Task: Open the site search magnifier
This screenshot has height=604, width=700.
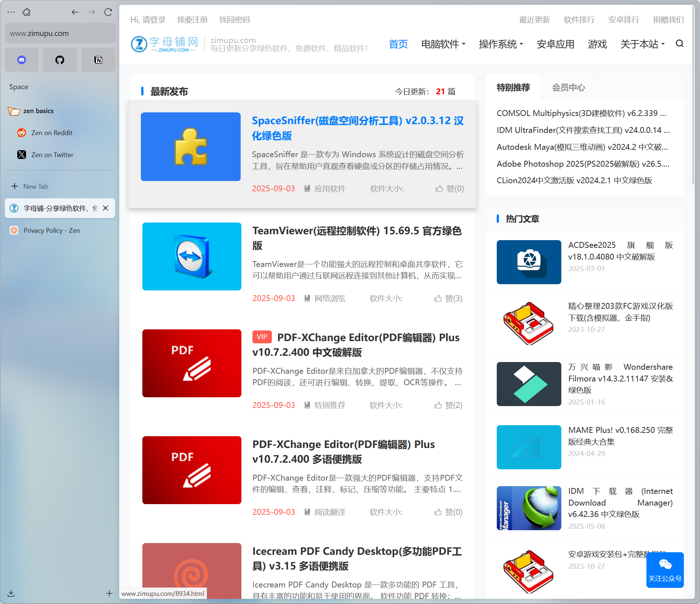Action: [679, 44]
